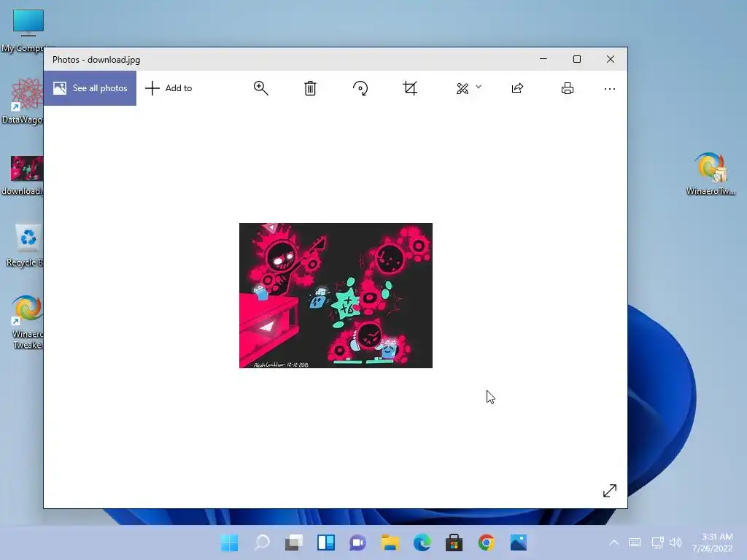747x560 pixels.
Task: Launch Microsoft Edge from the taskbar
Action: click(x=422, y=542)
